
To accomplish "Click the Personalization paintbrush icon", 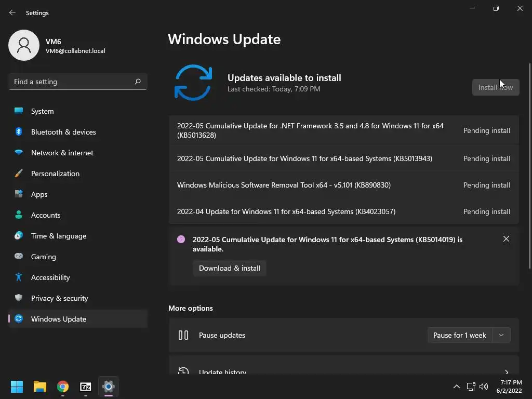I will (19, 174).
